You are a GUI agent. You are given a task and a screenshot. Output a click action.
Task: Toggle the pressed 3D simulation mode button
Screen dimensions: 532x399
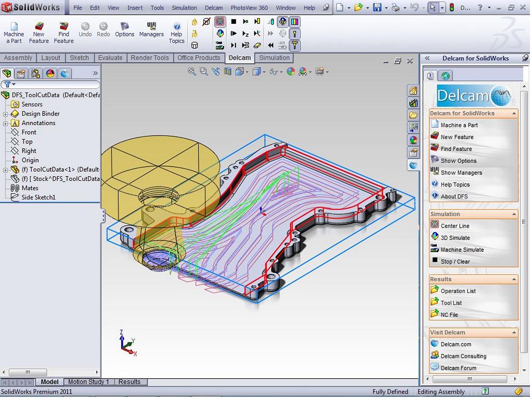tap(282, 22)
